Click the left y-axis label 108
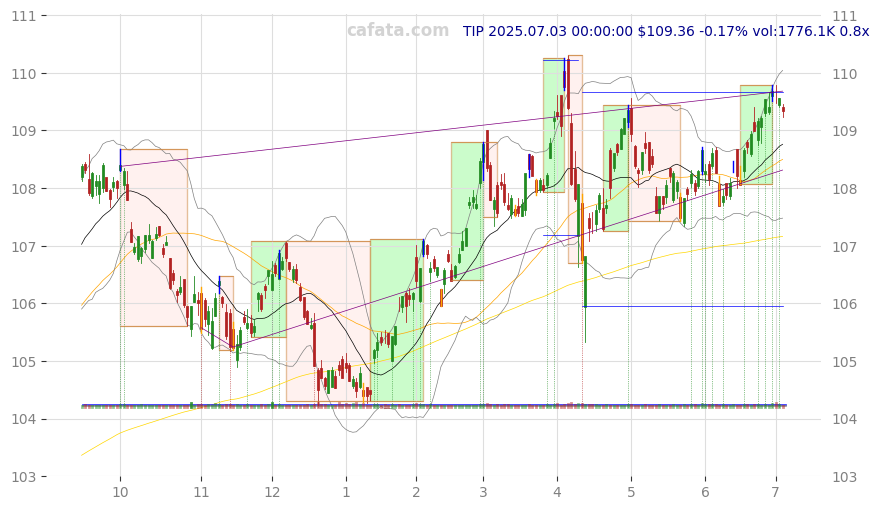Image resolution: width=879 pixels, height=510 pixels. coord(24,189)
